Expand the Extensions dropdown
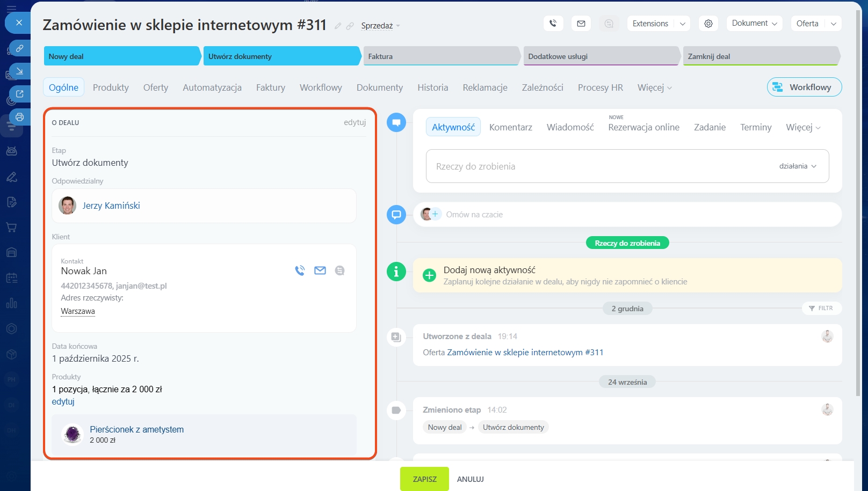This screenshot has width=868, height=491. (x=682, y=24)
